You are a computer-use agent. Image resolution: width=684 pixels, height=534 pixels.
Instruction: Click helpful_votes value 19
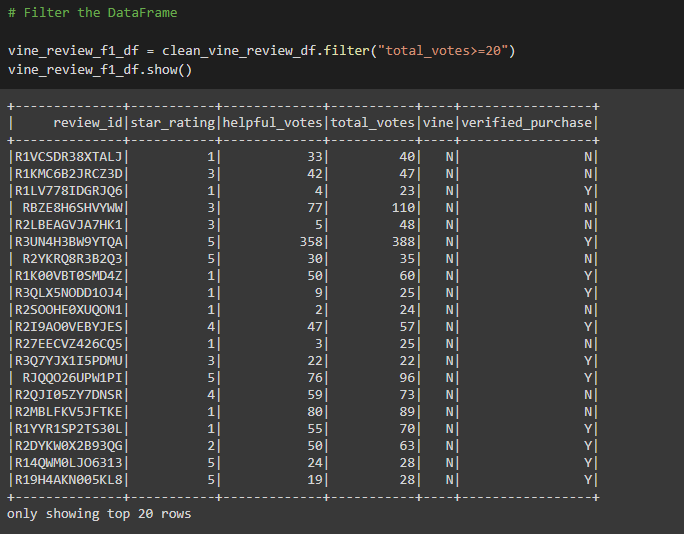coord(315,480)
